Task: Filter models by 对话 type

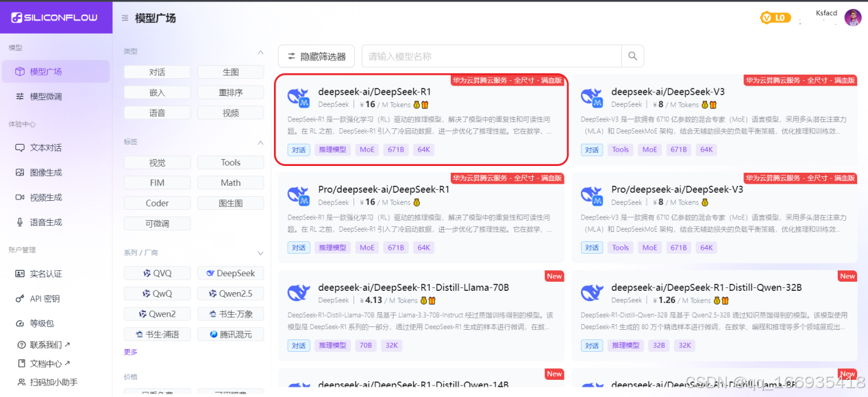Action: click(x=157, y=72)
